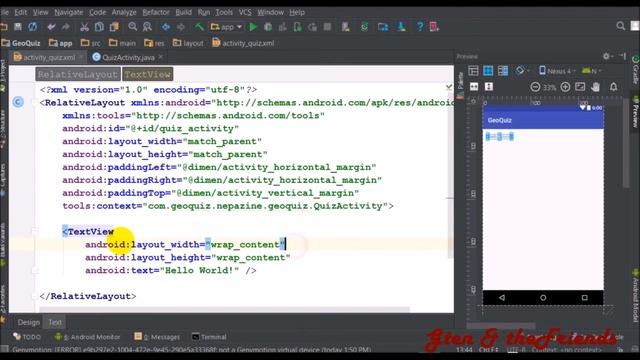Cut selection with the scissors icon

click(x=84, y=27)
